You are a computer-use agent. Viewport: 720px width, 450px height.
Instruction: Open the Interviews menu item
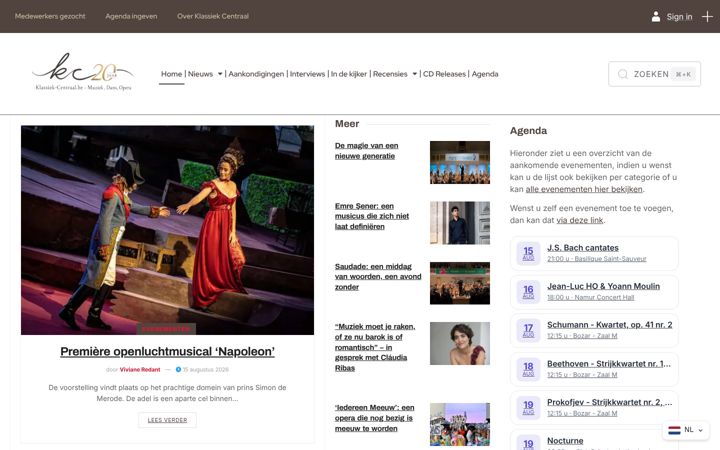[x=307, y=74]
